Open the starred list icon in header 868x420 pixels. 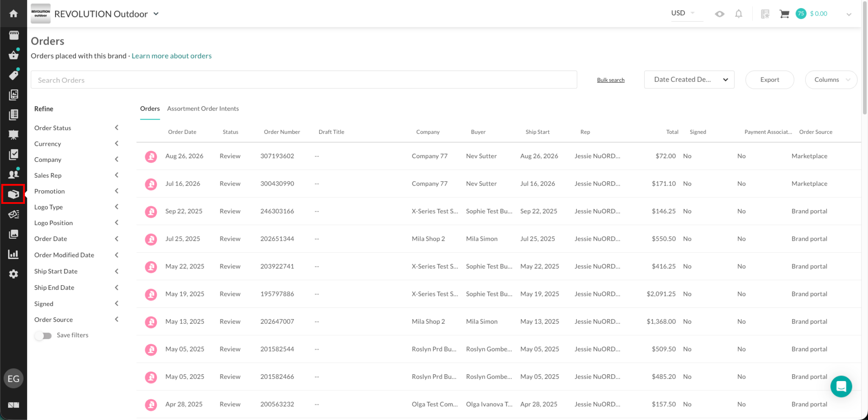click(x=765, y=14)
